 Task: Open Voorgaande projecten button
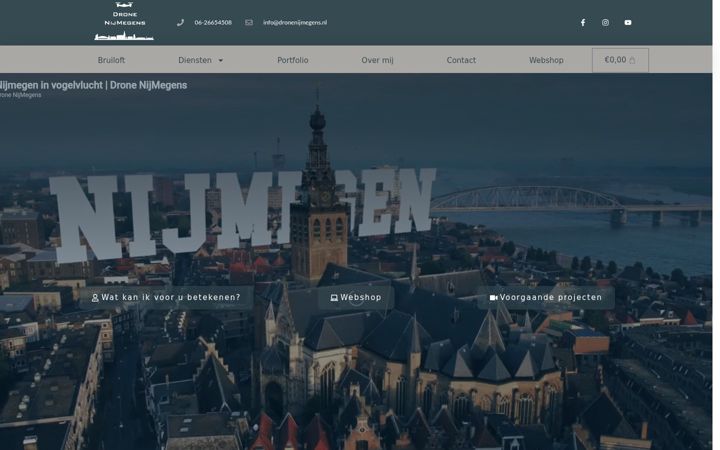(x=546, y=298)
